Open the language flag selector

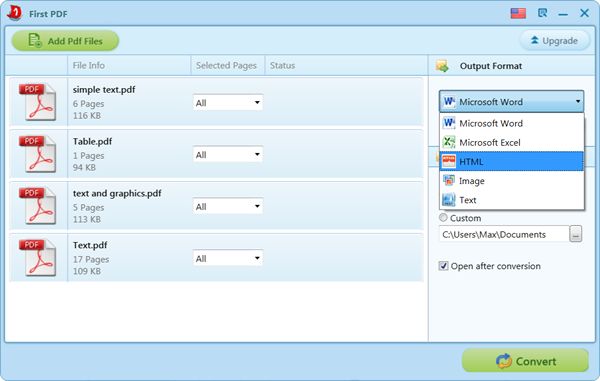[518, 13]
